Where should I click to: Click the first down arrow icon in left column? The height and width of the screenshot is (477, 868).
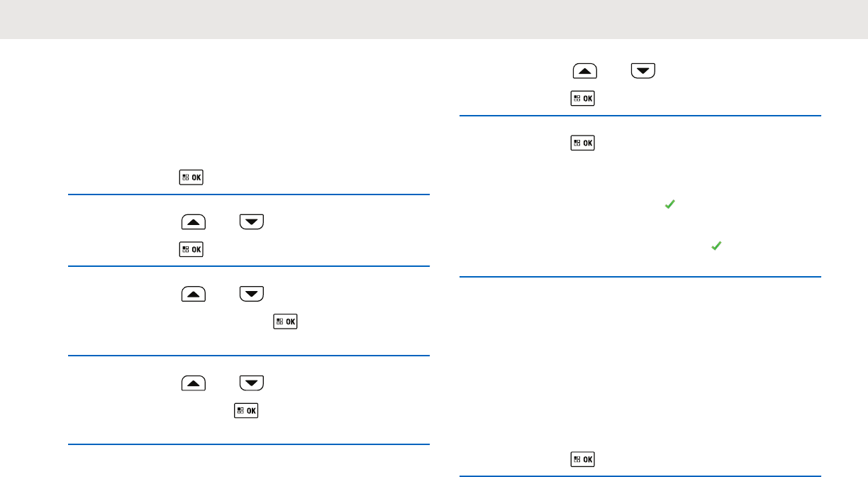click(x=252, y=222)
